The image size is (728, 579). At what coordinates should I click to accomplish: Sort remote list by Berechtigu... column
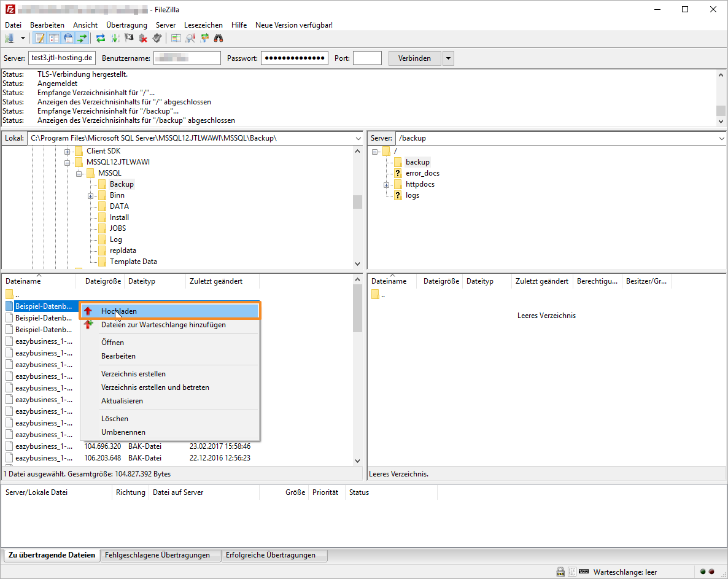click(597, 281)
